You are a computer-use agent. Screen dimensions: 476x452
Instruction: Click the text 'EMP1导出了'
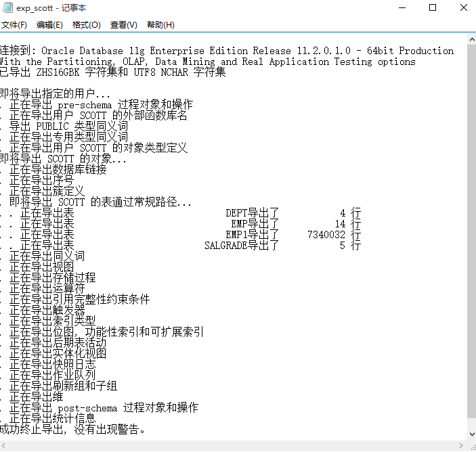(253, 235)
